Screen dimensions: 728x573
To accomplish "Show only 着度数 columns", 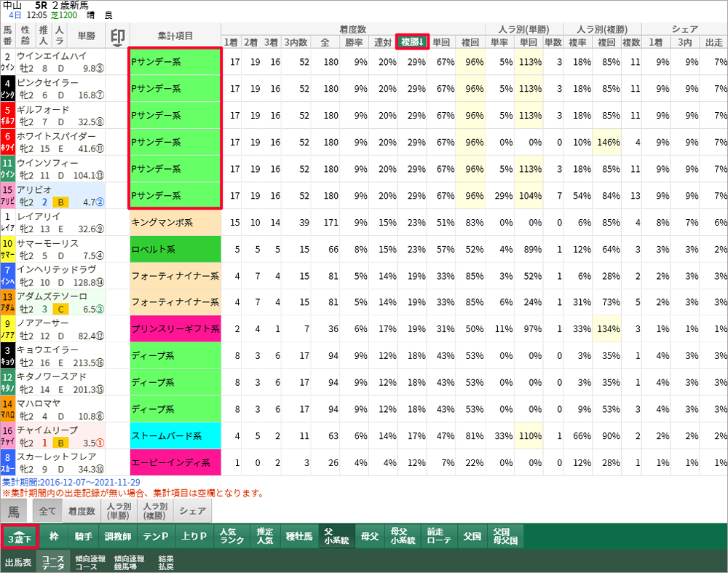I will 82,511.
